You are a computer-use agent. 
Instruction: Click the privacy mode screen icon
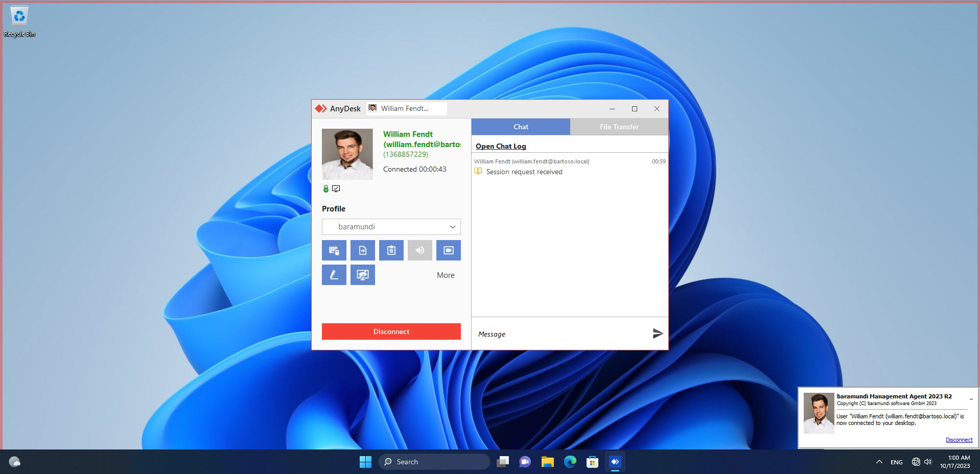coord(363,275)
